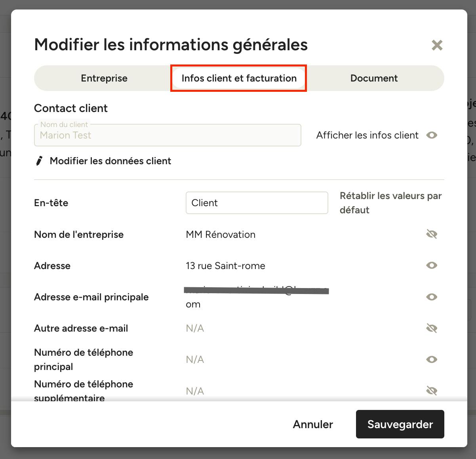
Task: Click the Afficher les infos client label
Action: pyautogui.click(x=367, y=135)
